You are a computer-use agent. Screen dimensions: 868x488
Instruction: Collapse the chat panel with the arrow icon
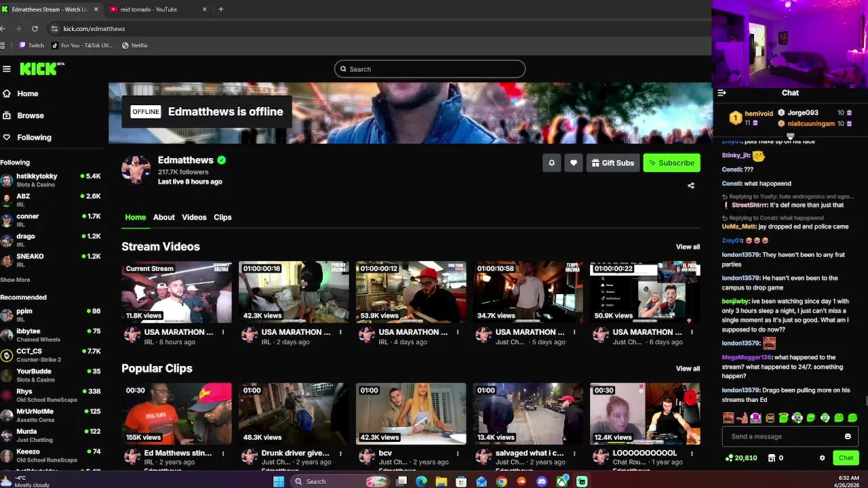(722, 93)
